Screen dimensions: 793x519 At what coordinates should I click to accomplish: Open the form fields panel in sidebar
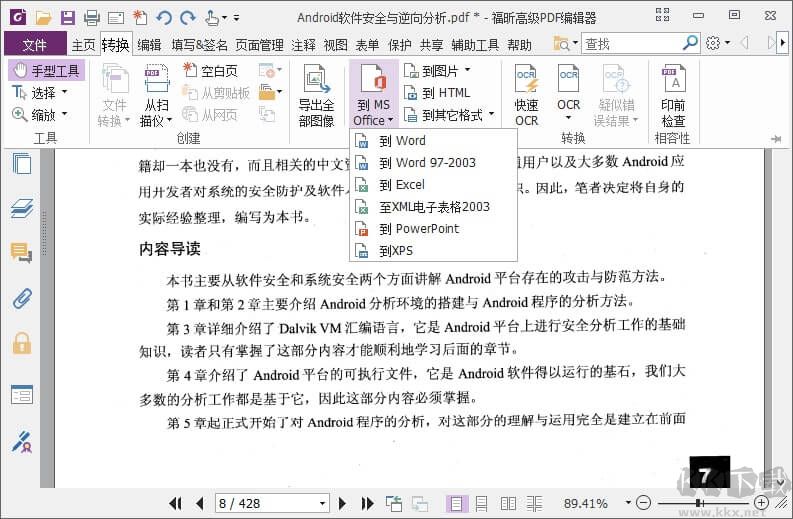[22, 395]
